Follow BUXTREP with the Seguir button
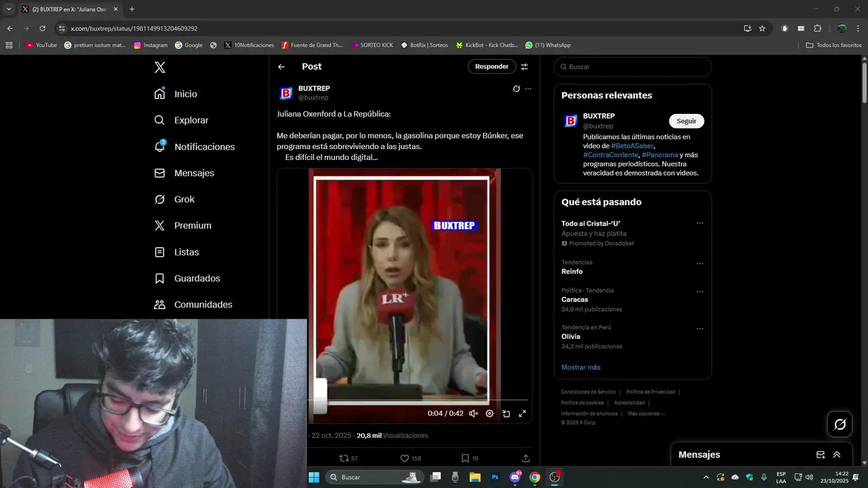The height and width of the screenshot is (488, 868). 686,121
